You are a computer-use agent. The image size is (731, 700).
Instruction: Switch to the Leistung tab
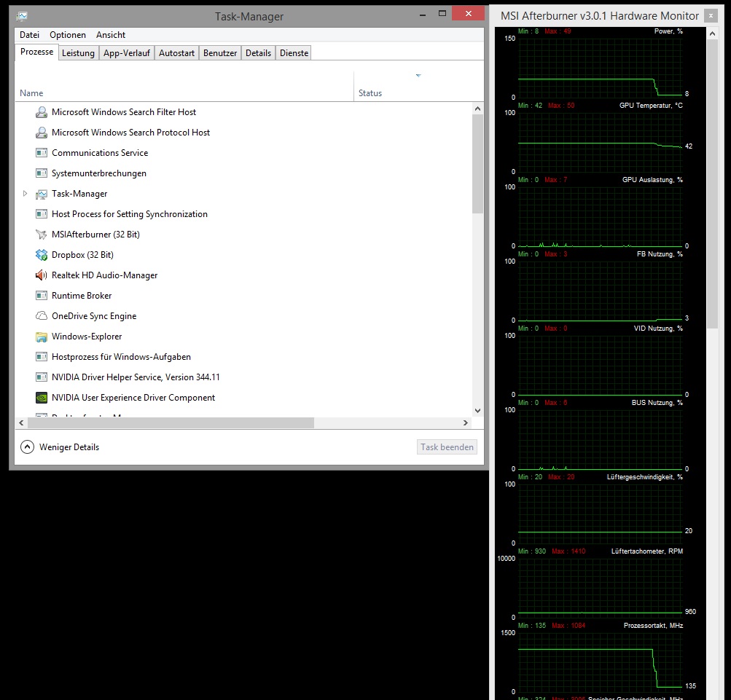(78, 53)
